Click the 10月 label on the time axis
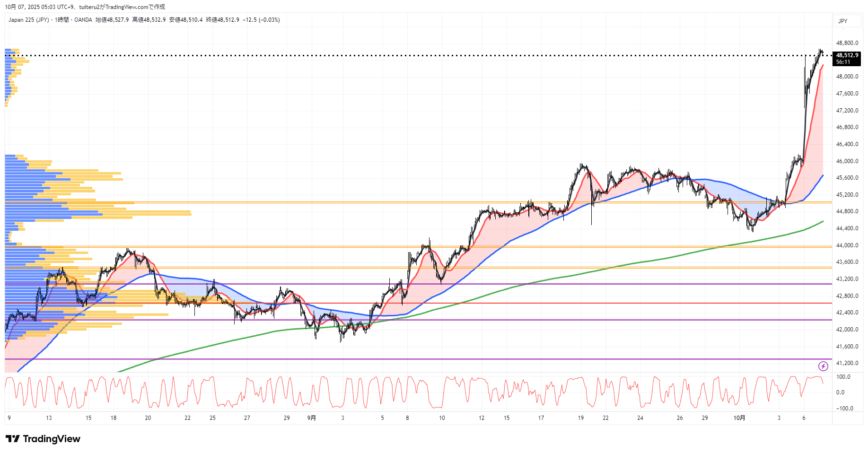The height and width of the screenshot is (453, 868). coord(739,418)
